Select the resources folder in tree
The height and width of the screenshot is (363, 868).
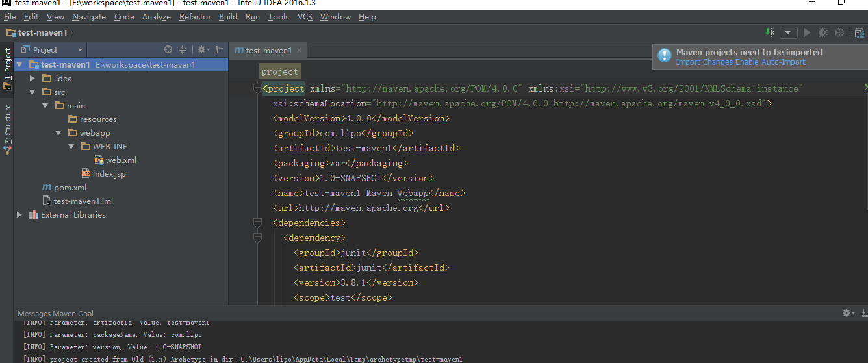98,119
